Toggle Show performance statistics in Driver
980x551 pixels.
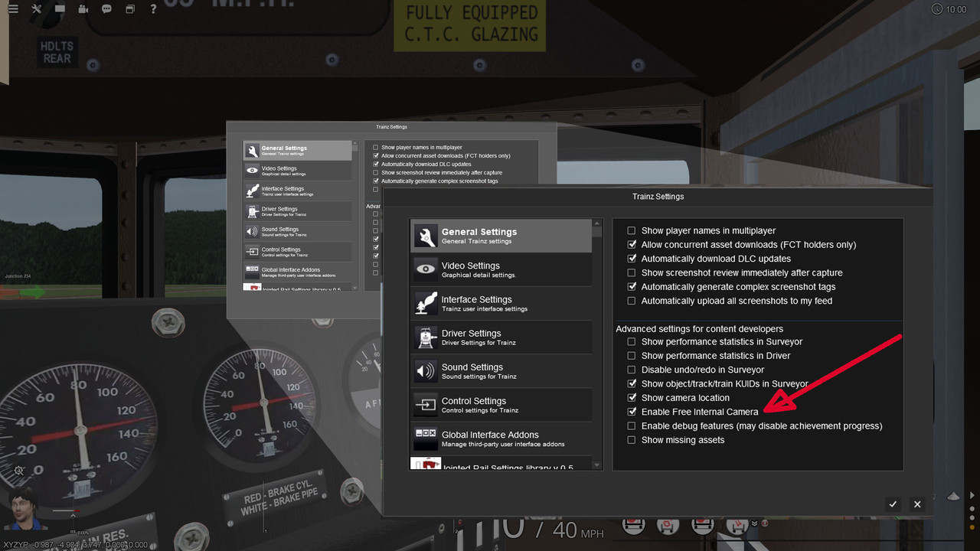pos(632,356)
